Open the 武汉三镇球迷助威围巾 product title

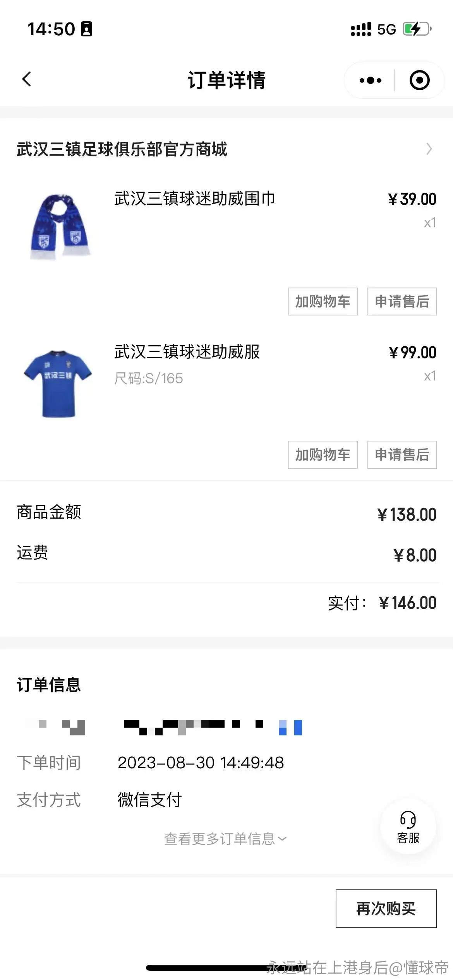coord(194,199)
